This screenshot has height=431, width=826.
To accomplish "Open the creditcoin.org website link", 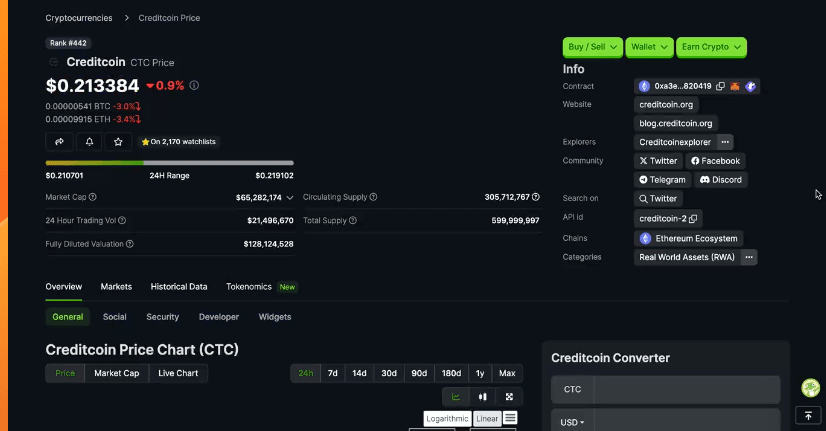I will (666, 104).
